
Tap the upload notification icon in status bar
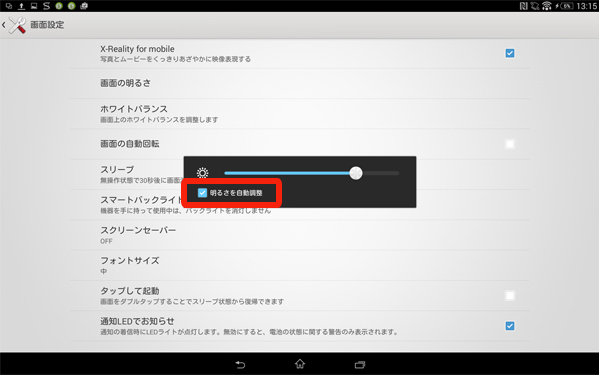point(21,6)
